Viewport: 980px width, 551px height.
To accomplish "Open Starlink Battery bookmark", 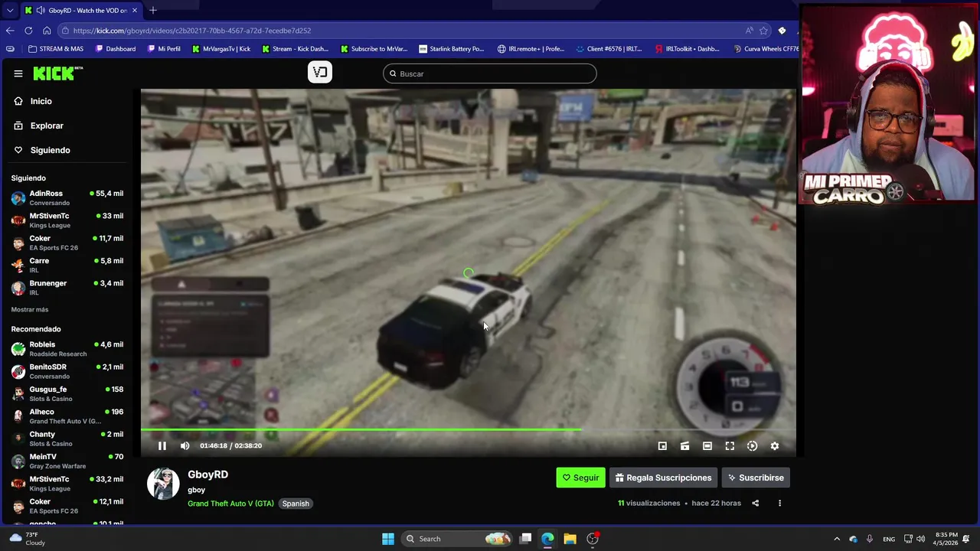I will [451, 49].
